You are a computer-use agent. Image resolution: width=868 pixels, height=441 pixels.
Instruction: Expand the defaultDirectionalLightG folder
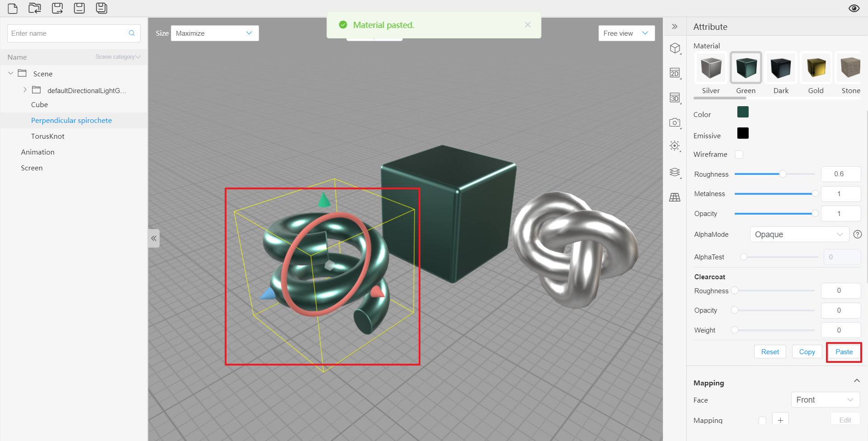click(x=25, y=90)
